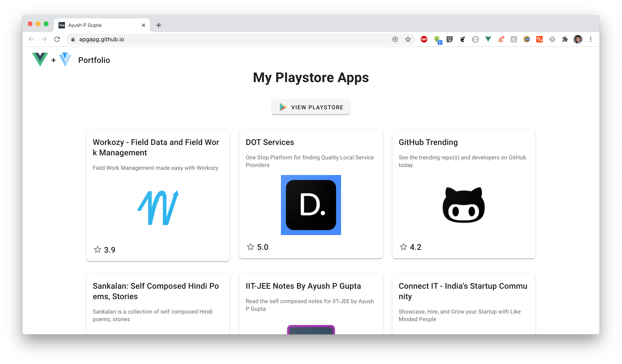Click the GNOME foot extension icon

coord(462,39)
